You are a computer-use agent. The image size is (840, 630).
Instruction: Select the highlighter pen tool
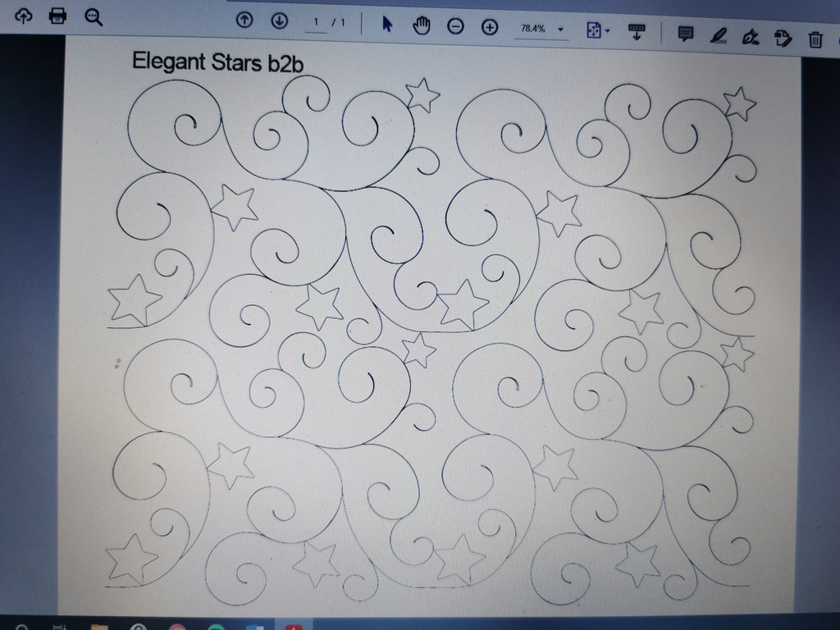pyautogui.click(x=719, y=35)
